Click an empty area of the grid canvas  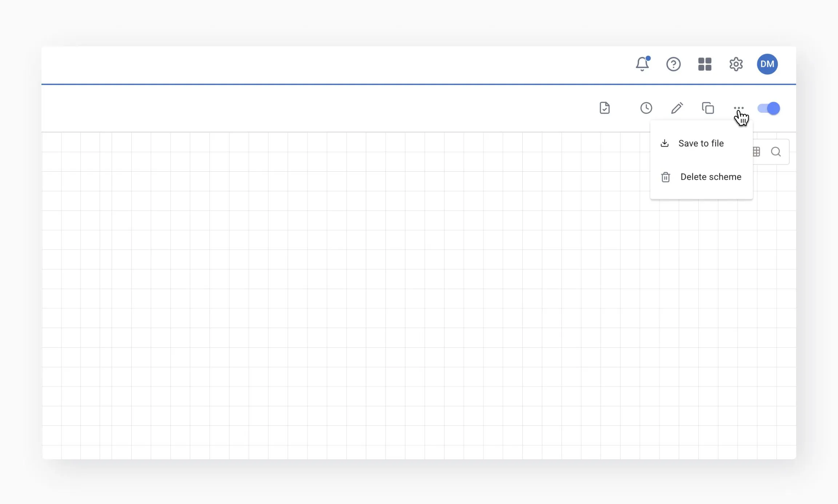tap(327, 291)
